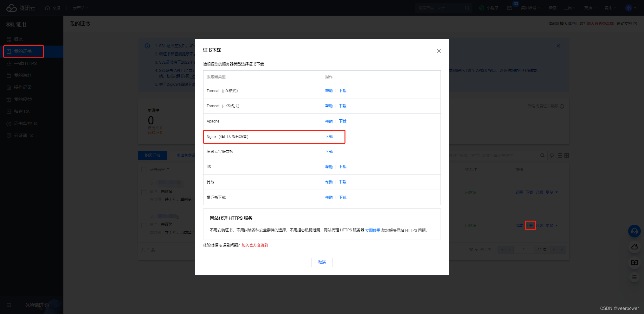Image resolution: width=644 pixels, height=314 pixels.
Task: Download the IIS certificate
Action: pyautogui.click(x=343, y=167)
